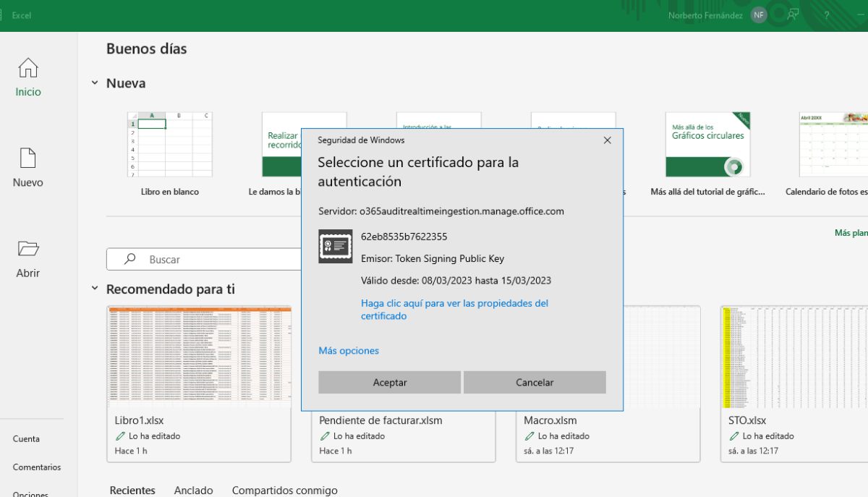Open the Nuevo page icon in sidebar
The width and height of the screenshot is (868, 497).
coord(28,158)
